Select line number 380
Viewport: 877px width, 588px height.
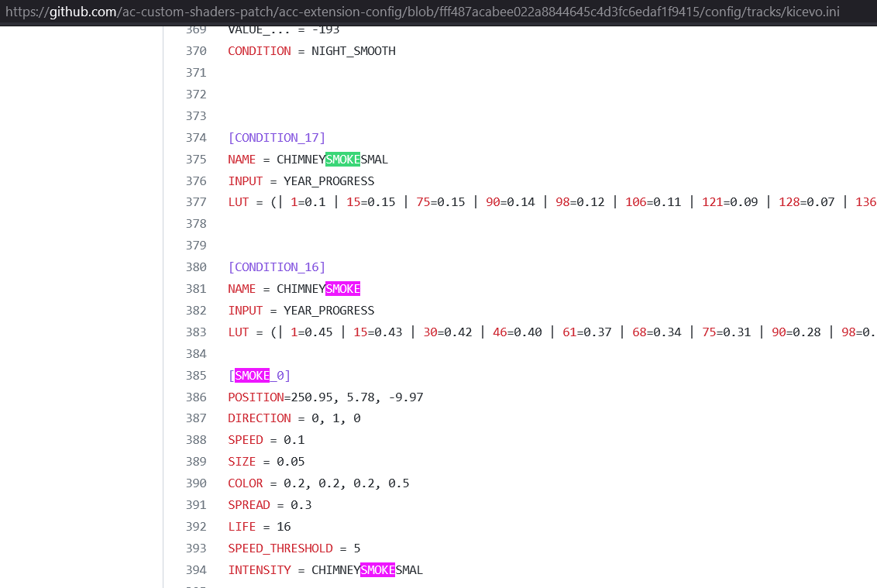point(196,267)
